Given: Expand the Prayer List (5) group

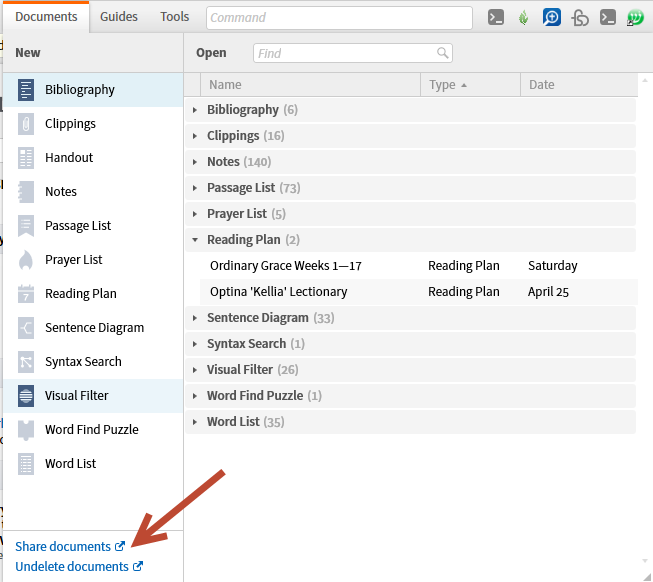Looking at the screenshot, I should pos(194,214).
